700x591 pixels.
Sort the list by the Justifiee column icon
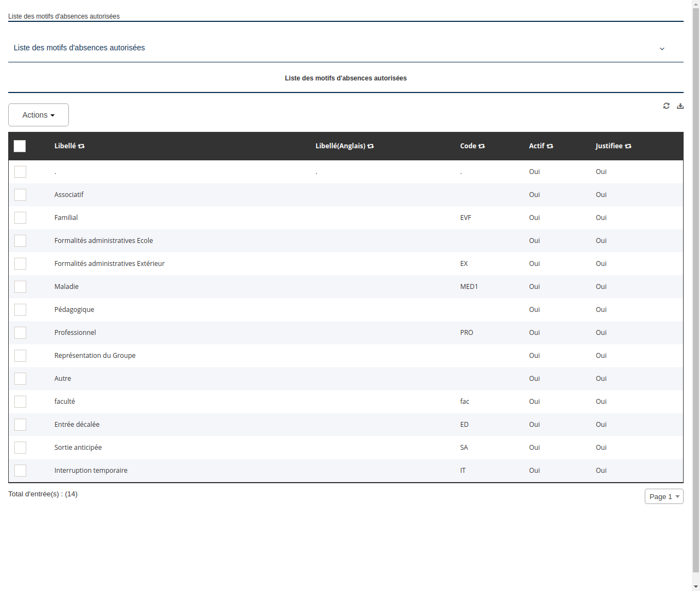coord(628,146)
